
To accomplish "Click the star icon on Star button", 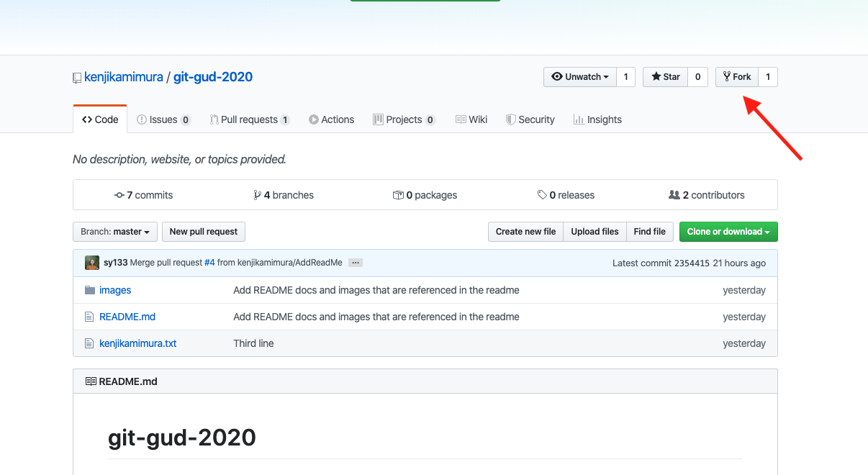I will pos(656,77).
